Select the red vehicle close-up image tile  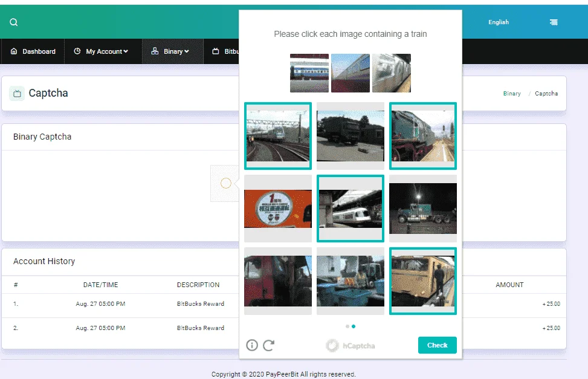(278, 281)
